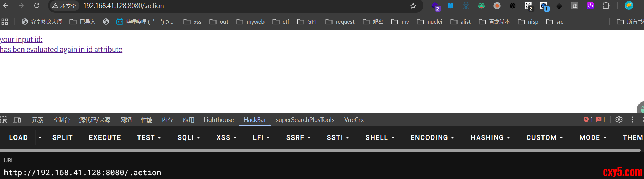Open the 正 extension icon
Viewport: 644px width, 179px height.
coord(575,6)
